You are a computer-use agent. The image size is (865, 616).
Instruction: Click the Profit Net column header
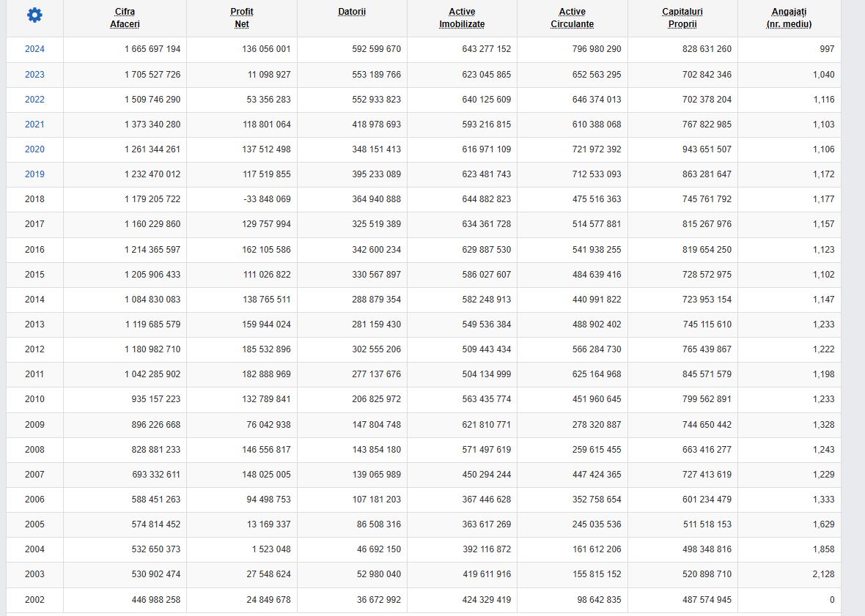click(x=242, y=18)
